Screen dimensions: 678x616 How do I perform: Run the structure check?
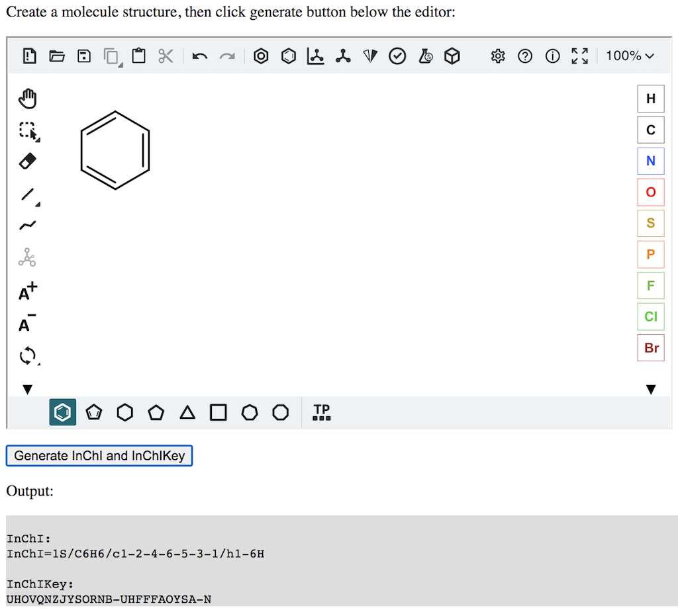(x=397, y=56)
